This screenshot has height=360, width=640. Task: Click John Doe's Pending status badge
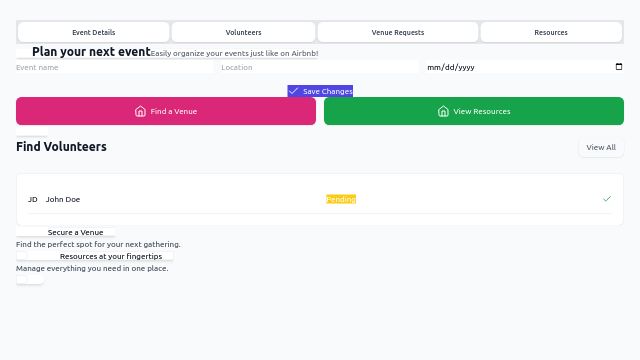[341, 199]
